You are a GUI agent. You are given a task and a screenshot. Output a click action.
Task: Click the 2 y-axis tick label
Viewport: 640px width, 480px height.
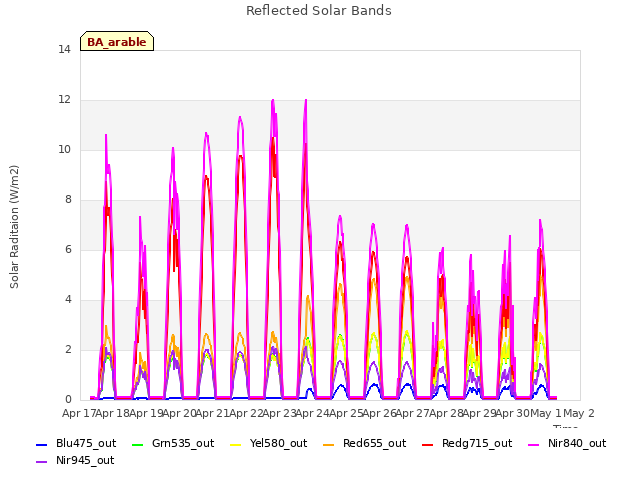[68, 349]
